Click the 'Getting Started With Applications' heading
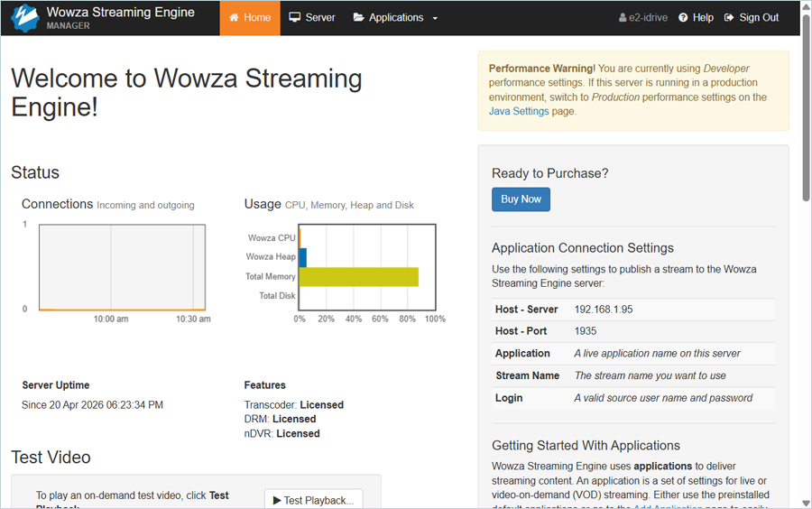The image size is (812, 509). tap(586, 445)
